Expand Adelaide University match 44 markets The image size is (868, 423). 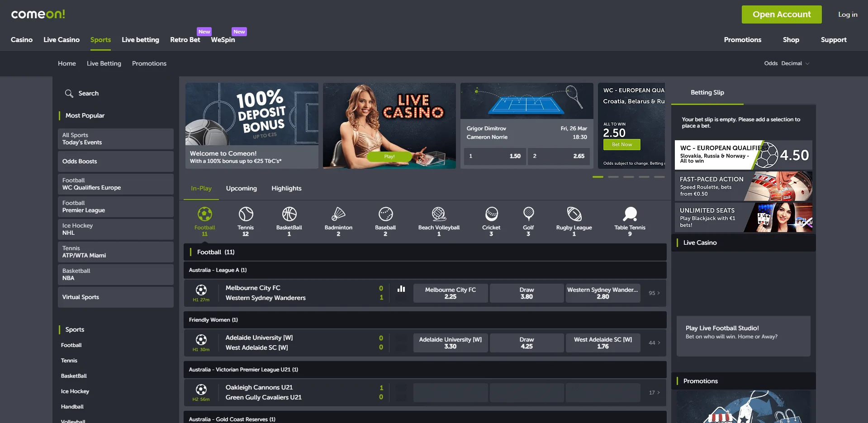pyautogui.click(x=654, y=343)
